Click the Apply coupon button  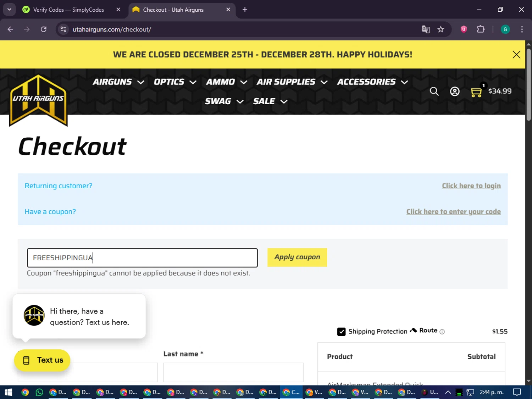click(297, 257)
